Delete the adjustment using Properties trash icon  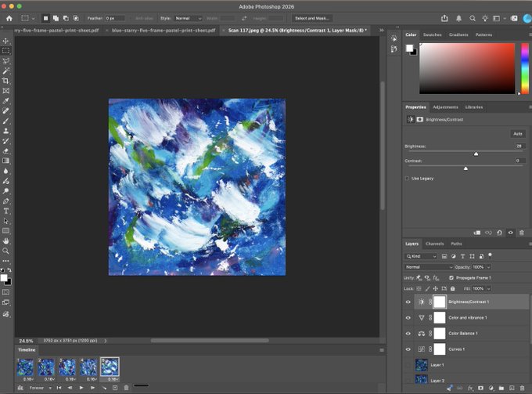[x=522, y=233]
